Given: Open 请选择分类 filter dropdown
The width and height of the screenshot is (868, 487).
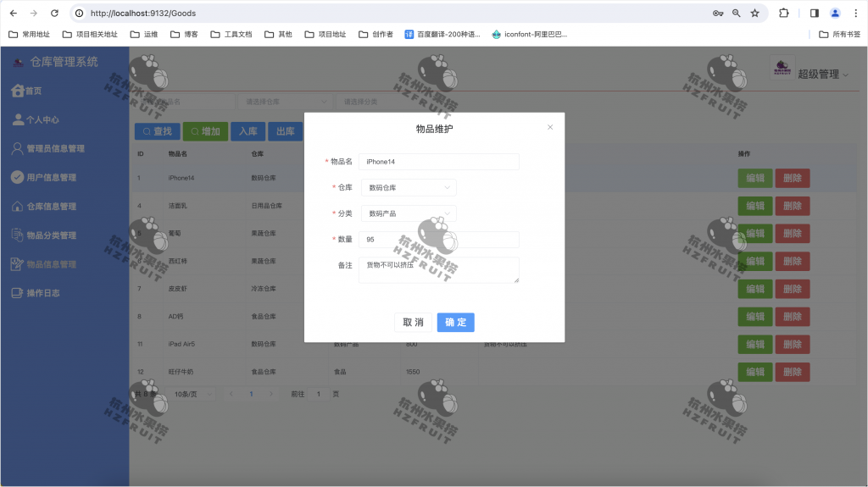Looking at the screenshot, I should coord(382,102).
